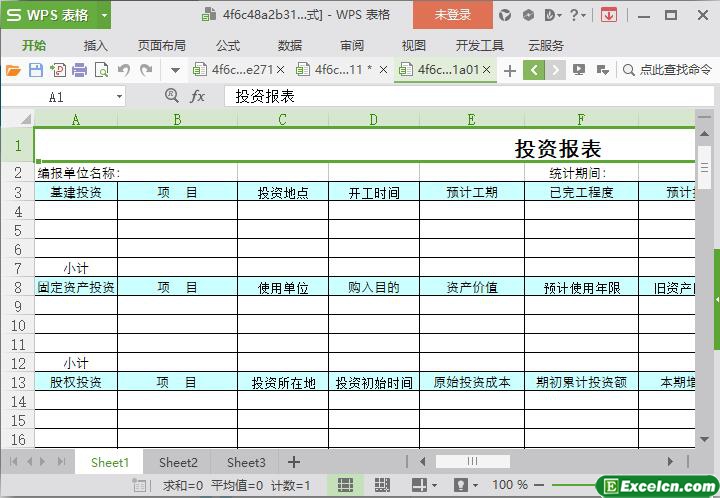Switch to normal view in status bar
The image size is (720, 498).
click(345, 485)
